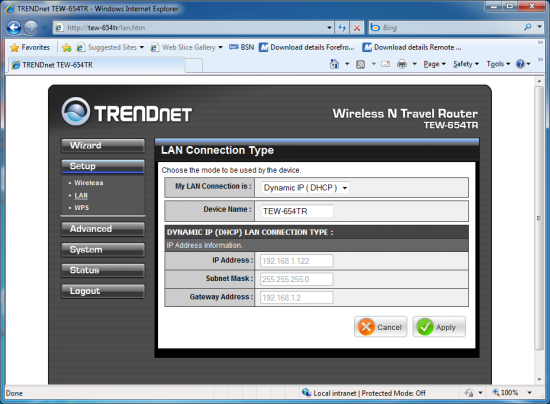This screenshot has height=404, width=550.
Task: Expand the Home button dropdown arrow
Action: click(x=347, y=64)
